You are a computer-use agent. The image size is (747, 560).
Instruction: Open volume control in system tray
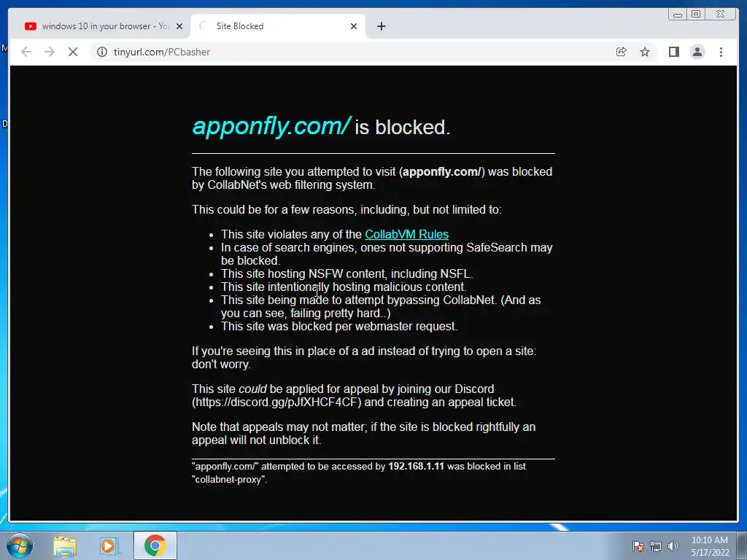[673, 546]
